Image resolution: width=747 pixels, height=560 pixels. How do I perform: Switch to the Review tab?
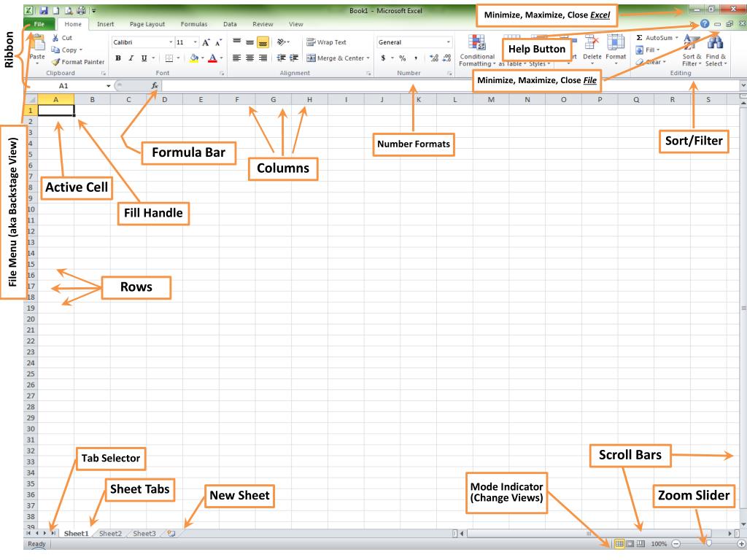(263, 24)
